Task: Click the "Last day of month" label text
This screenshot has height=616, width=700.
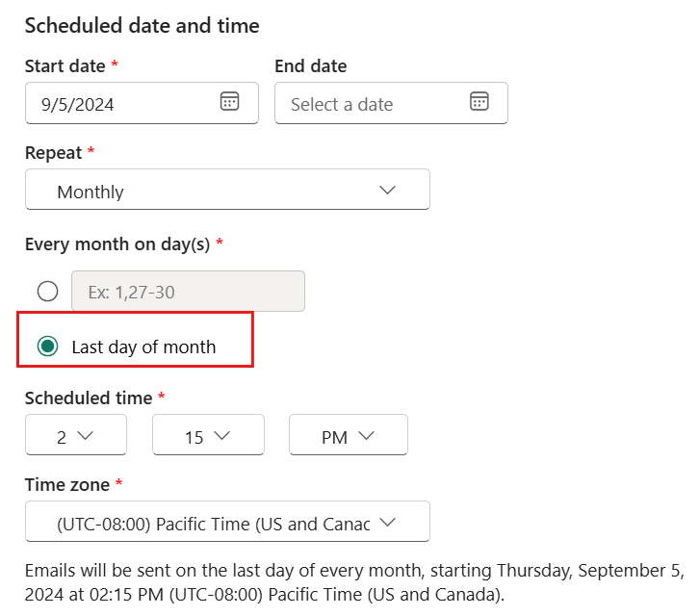Action: click(x=143, y=346)
